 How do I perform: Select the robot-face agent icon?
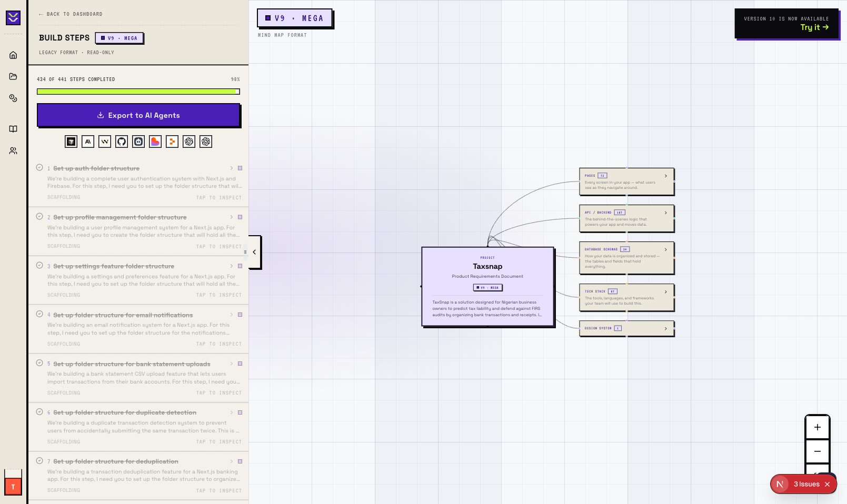[x=138, y=142]
